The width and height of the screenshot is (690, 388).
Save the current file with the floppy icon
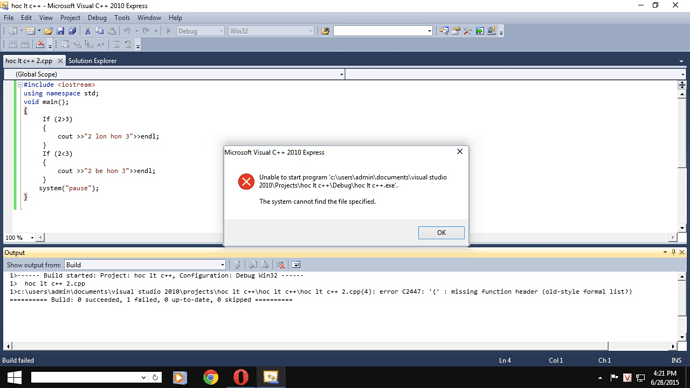[60, 31]
